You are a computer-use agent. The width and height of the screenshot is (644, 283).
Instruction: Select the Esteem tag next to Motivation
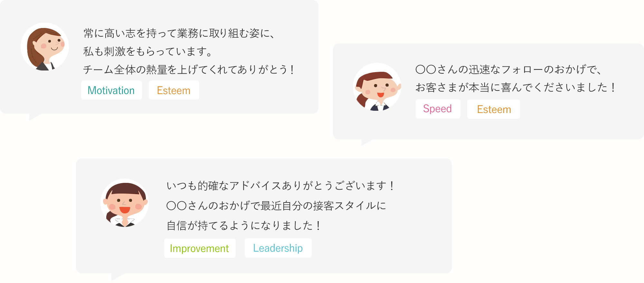point(174,90)
